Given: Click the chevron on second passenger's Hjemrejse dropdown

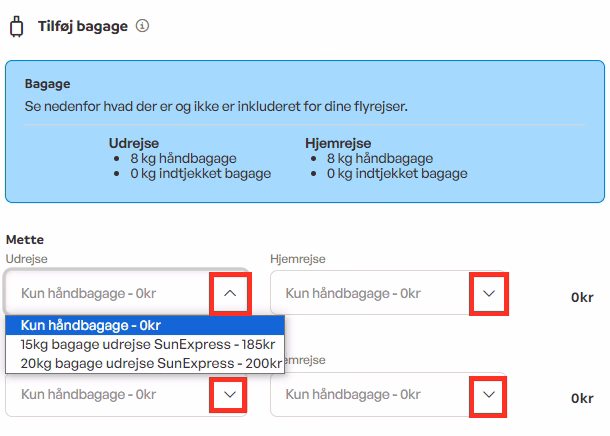Looking at the screenshot, I should [x=488, y=395].
